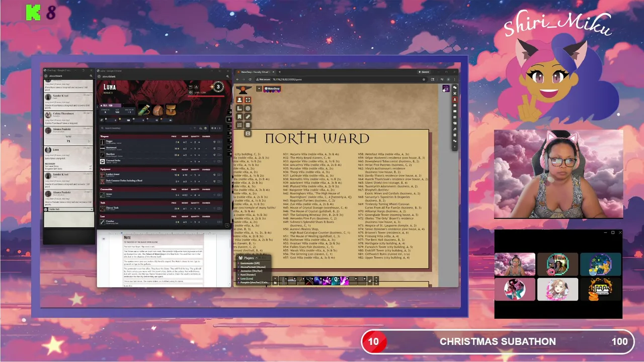This screenshot has height=362, width=644.
Task: Open the Combat Encounters sidebar icon
Action: (454, 94)
